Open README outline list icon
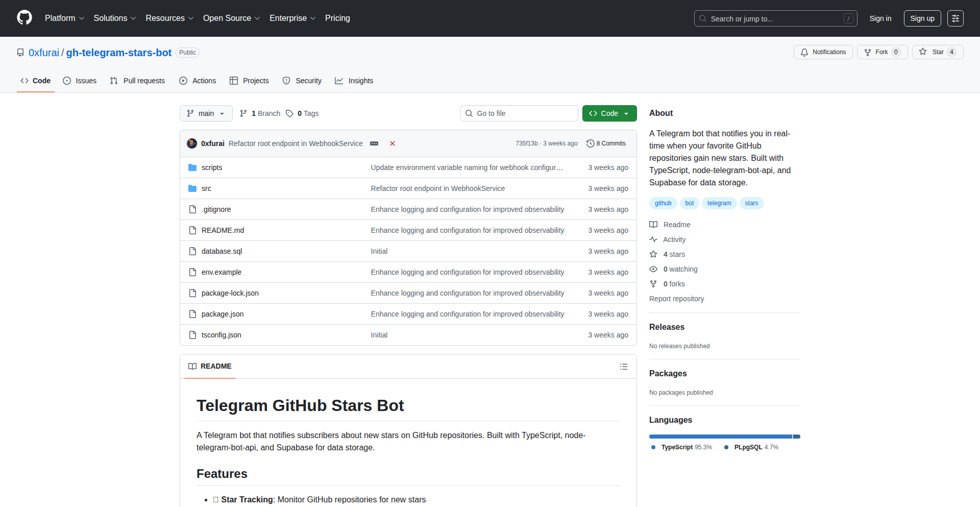The height and width of the screenshot is (507, 980). (x=623, y=367)
